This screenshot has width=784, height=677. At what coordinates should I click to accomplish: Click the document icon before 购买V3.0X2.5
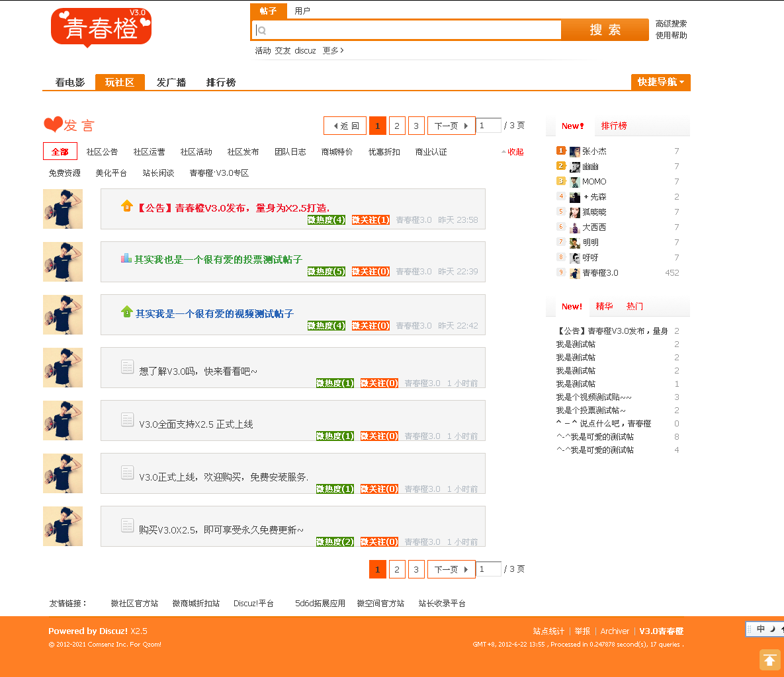128,526
